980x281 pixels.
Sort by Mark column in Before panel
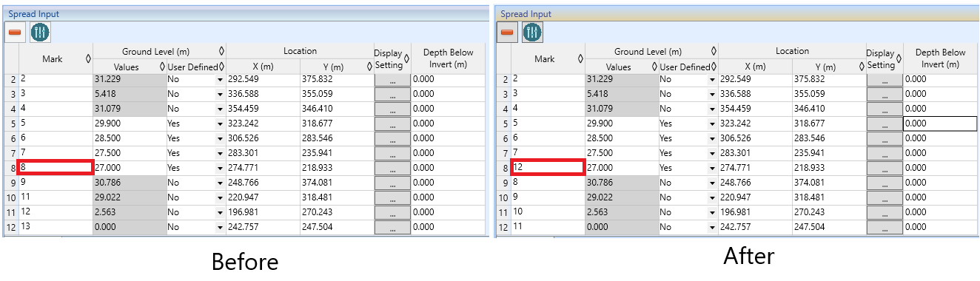[x=89, y=58]
